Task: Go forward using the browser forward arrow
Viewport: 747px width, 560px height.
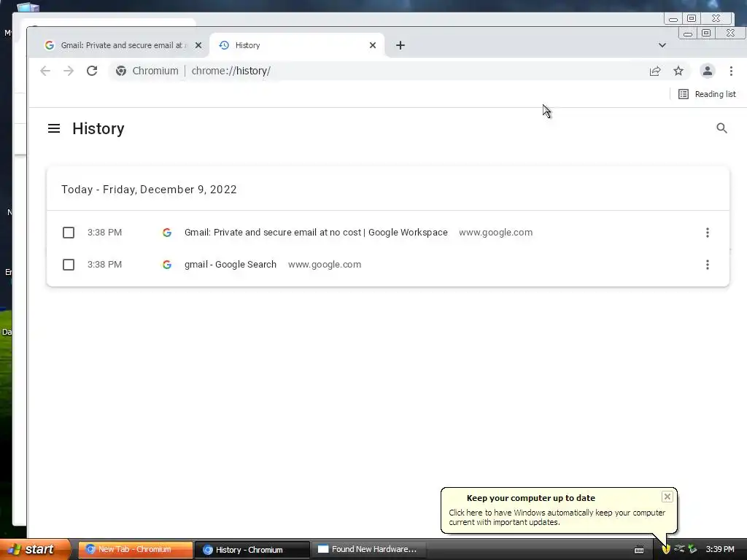Action: [x=69, y=71]
